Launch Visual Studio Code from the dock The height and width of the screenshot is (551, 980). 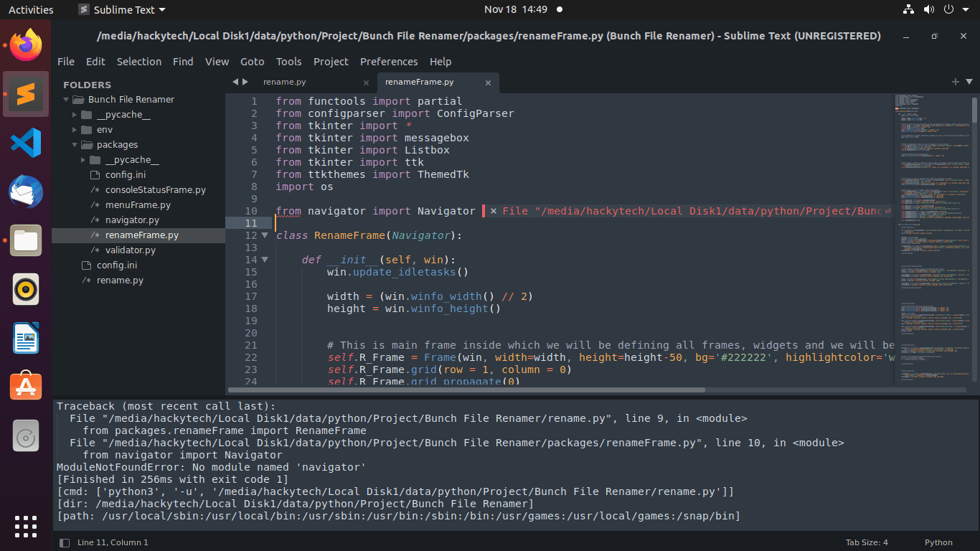[26, 143]
